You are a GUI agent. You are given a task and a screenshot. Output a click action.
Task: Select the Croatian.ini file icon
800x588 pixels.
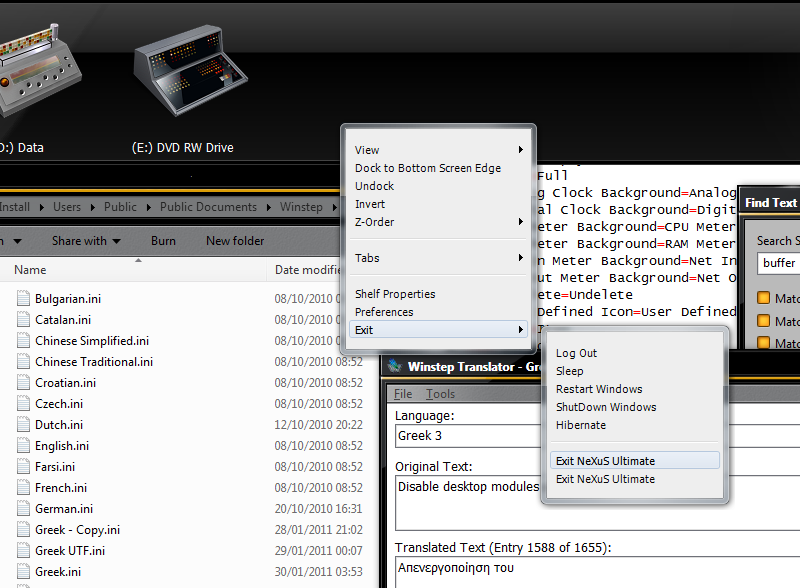(x=23, y=383)
